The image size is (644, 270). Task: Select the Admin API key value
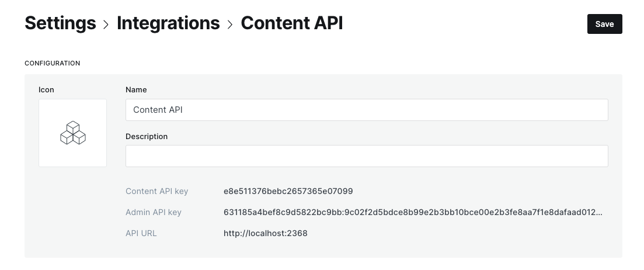[x=413, y=212]
